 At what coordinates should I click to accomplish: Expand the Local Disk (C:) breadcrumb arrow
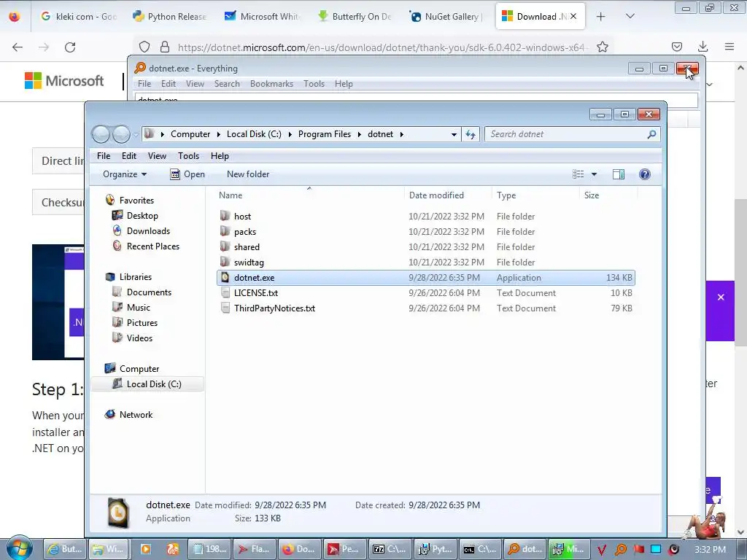(x=290, y=134)
